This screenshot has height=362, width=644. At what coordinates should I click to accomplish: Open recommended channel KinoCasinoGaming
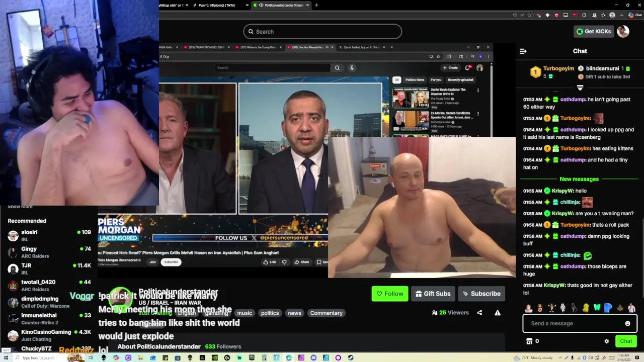(x=49, y=335)
